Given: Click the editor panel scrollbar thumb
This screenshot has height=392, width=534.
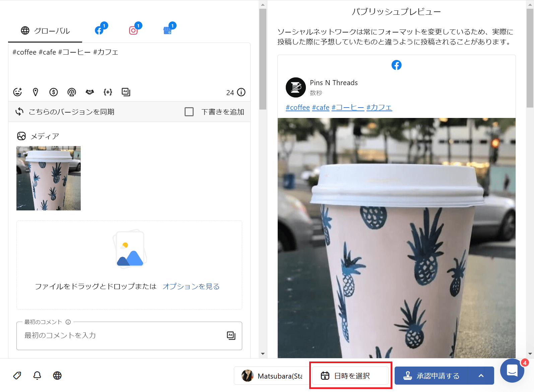Looking at the screenshot, I should [263, 59].
